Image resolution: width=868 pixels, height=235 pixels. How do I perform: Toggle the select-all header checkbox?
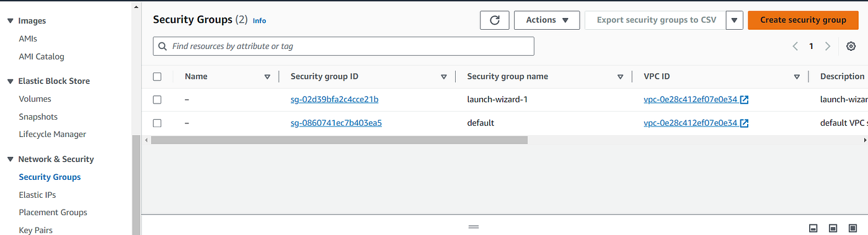point(157,77)
